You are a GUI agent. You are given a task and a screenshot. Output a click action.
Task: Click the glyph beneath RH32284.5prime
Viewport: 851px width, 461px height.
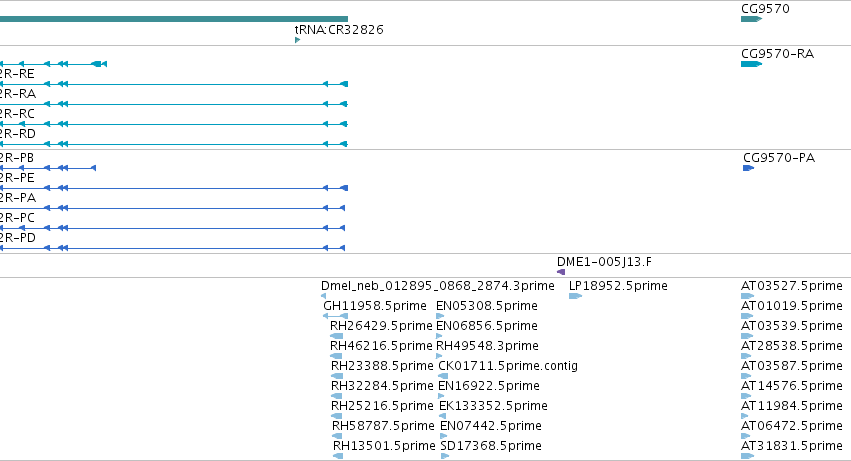coord(336,396)
